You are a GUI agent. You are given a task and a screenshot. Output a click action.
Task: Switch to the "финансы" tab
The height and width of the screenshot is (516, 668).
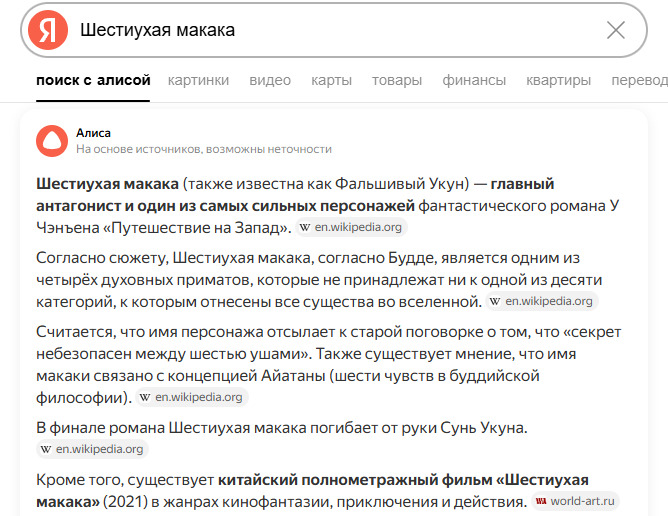point(474,80)
